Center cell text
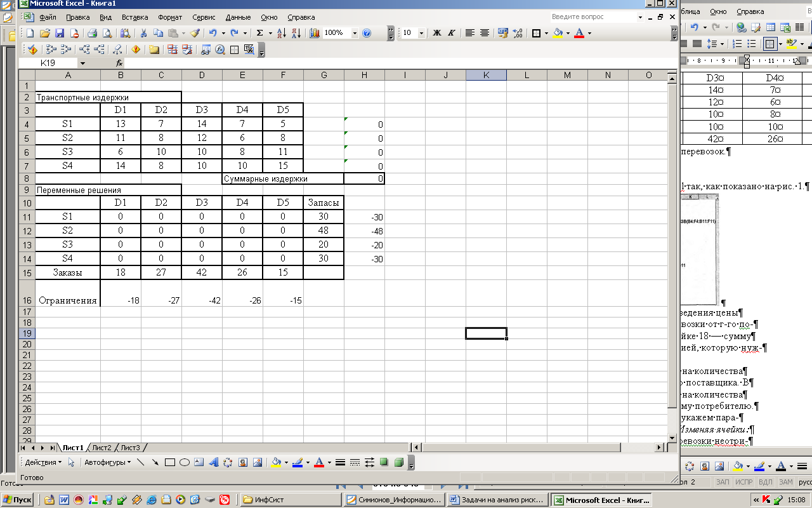Viewport: 812px width, 508px height. click(x=485, y=33)
